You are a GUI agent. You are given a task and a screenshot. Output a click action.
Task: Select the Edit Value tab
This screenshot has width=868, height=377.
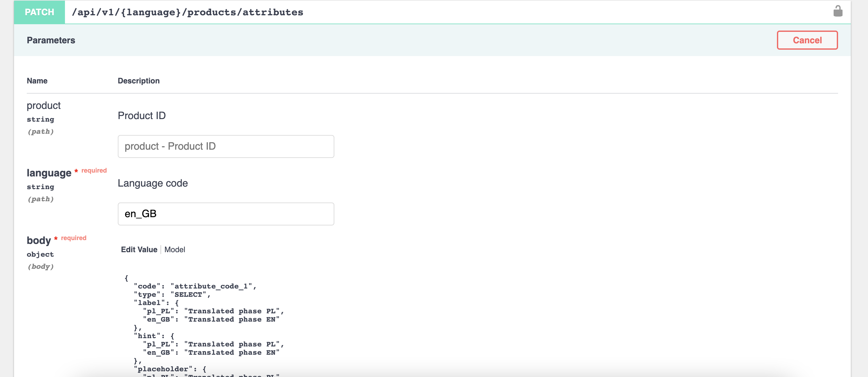click(x=139, y=249)
